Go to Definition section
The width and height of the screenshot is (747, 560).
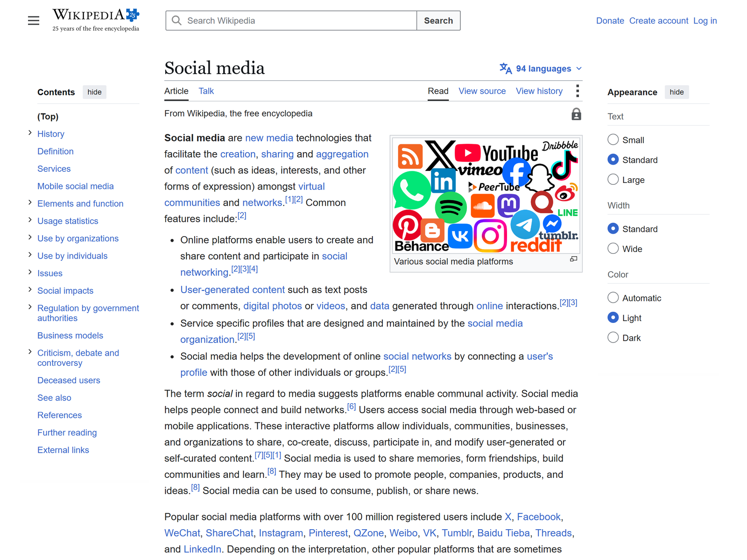(56, 151)
